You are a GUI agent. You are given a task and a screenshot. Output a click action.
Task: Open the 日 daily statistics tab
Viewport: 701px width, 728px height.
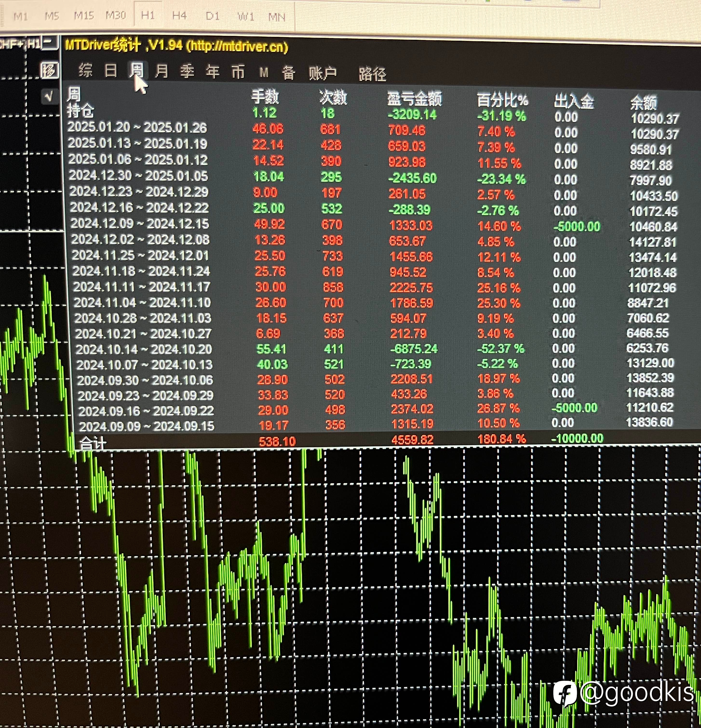[110, 71]
